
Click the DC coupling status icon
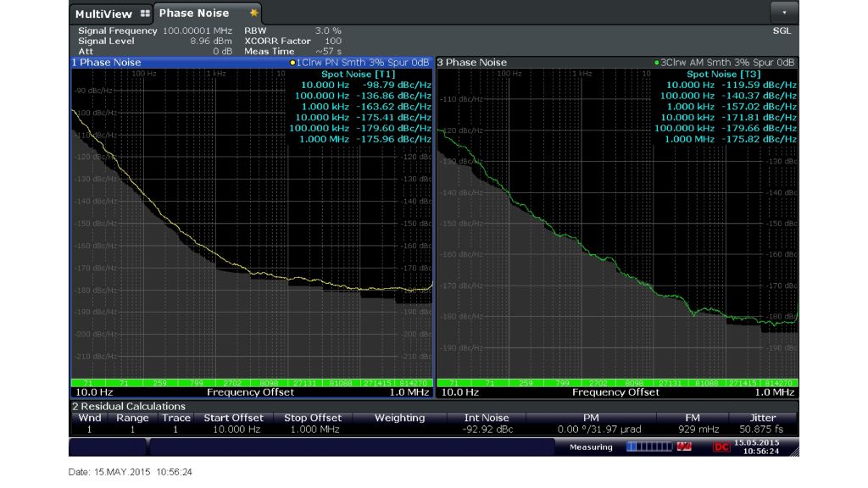click(721, 446)
